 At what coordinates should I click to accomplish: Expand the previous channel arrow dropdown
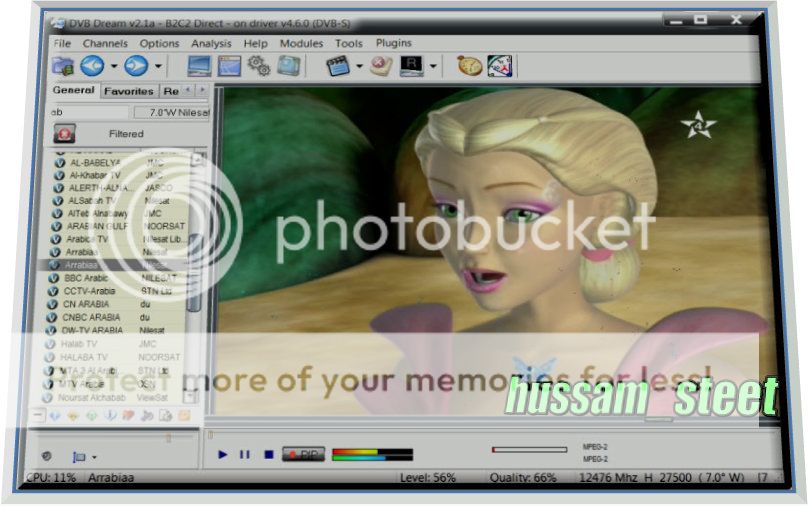[x=114, y=66]
